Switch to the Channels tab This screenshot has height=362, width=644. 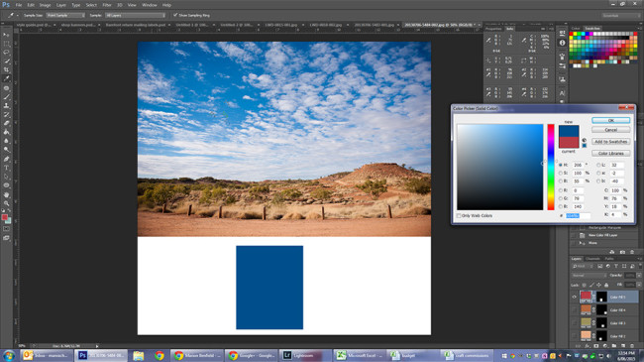pyautogui.click(x=592, y=259)
